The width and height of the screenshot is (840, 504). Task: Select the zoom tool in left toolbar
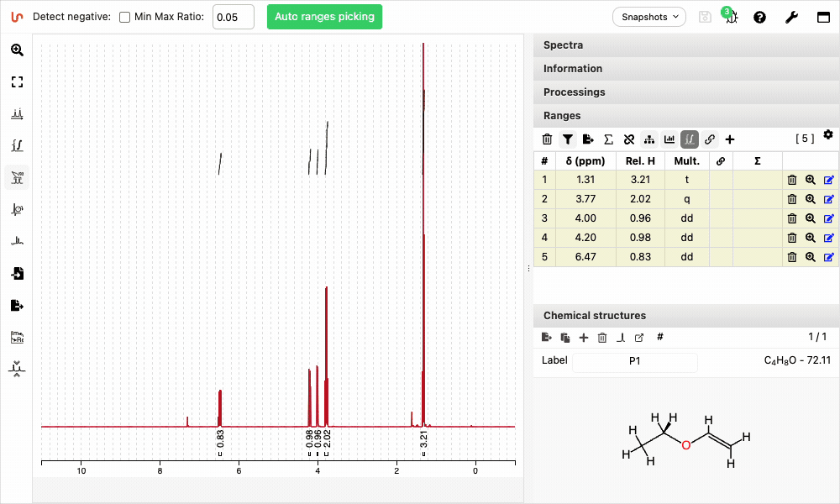pyautogui.click(x=17, y=50)
